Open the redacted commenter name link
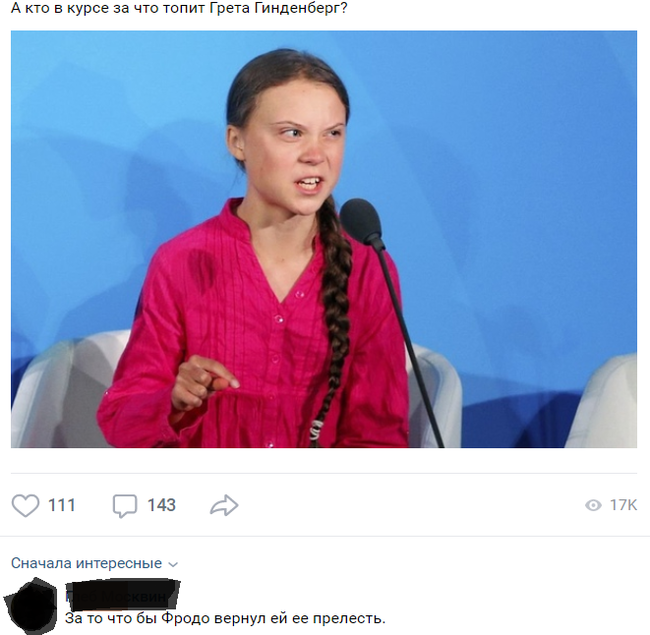 coord(123,594)
